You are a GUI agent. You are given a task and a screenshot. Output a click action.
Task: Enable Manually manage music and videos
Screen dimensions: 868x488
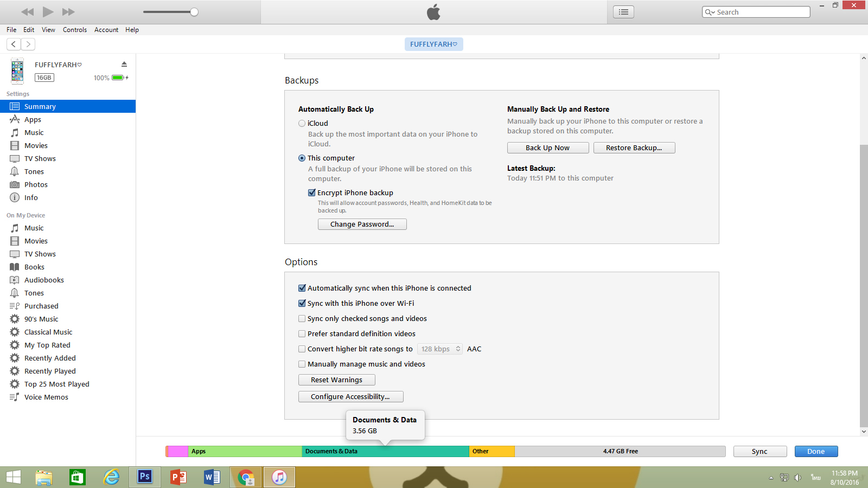click(302, 364)
